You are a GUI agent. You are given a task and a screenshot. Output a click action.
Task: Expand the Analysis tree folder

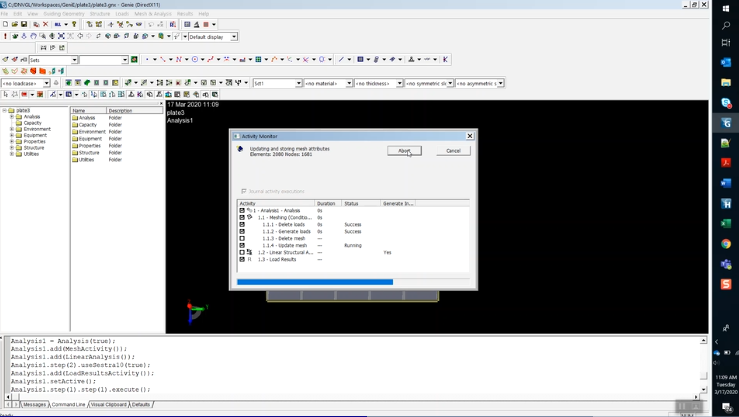coord(12,116)
